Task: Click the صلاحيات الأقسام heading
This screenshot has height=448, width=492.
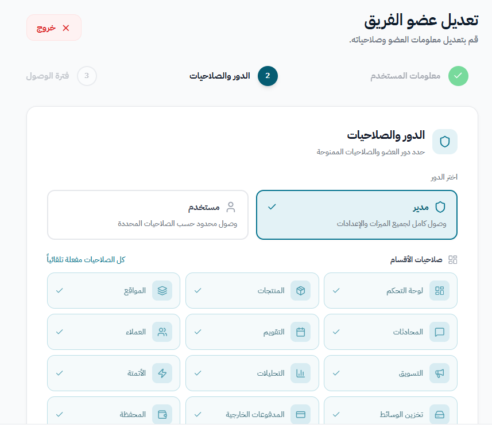Action: 416,260
